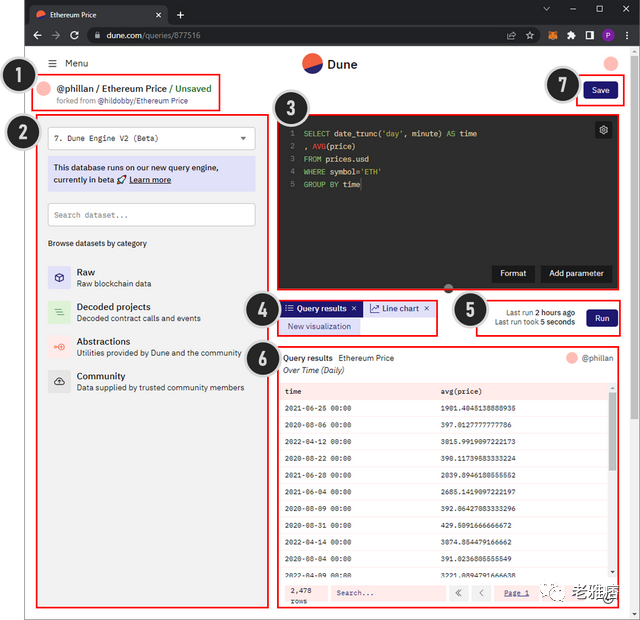
Task: Open the tab search chevron
Action: click(x=547, y=9)
